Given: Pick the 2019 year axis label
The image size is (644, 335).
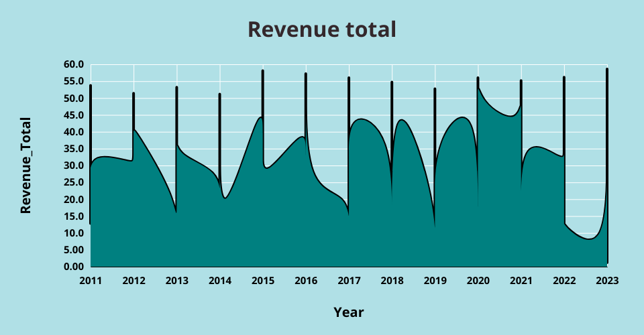Looking at the screenshot, I should 435,281.
